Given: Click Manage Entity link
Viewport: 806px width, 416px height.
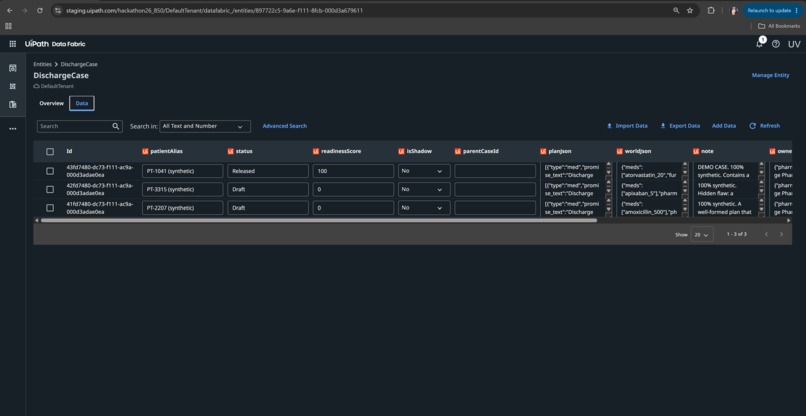Looking at the screenshot, I should click(771, 75).
